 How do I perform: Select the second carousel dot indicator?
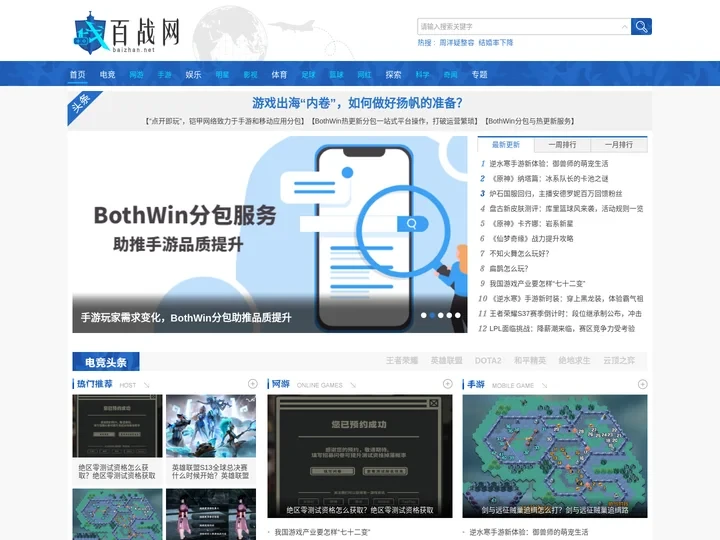click(433, 315)
